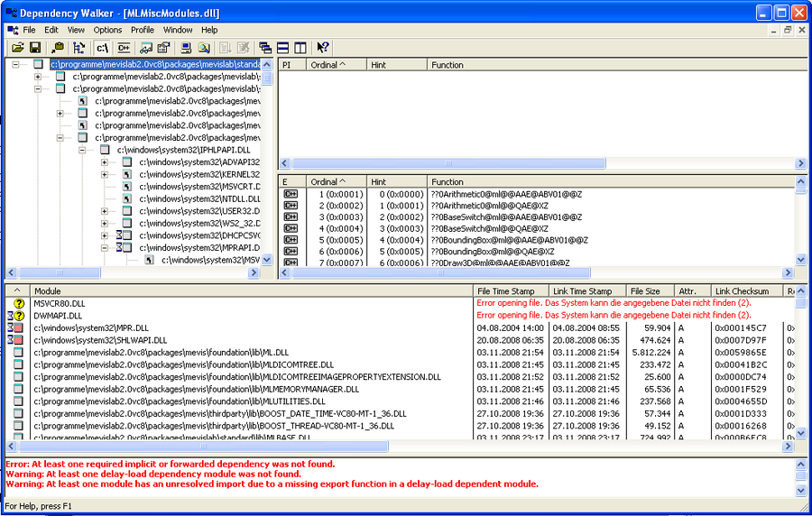812x516 pixels.
Task: Click the Copy toolbar icon
Action: [x=58, y=48]
